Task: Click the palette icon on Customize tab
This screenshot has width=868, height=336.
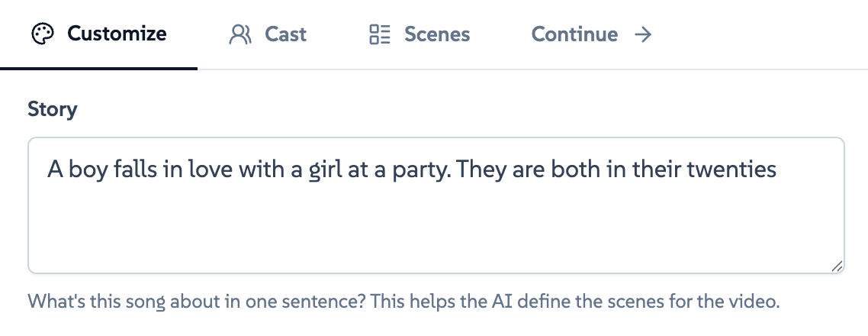Action: 43,34
